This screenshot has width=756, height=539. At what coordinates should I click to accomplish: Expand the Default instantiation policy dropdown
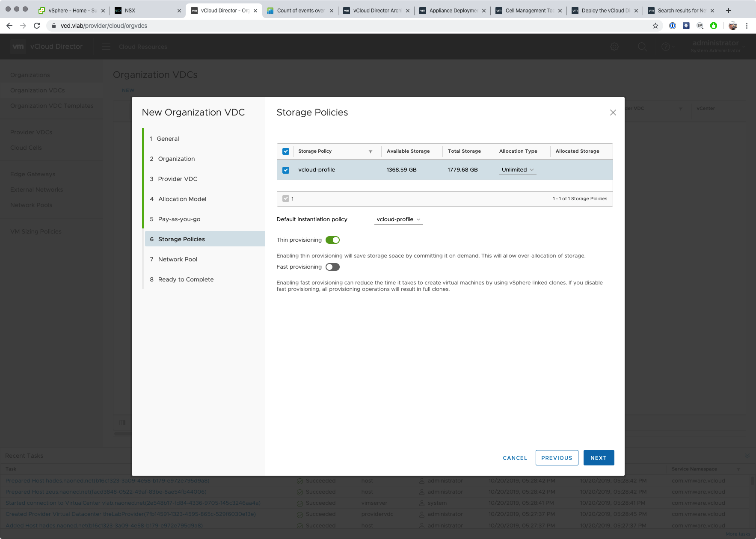398,219
